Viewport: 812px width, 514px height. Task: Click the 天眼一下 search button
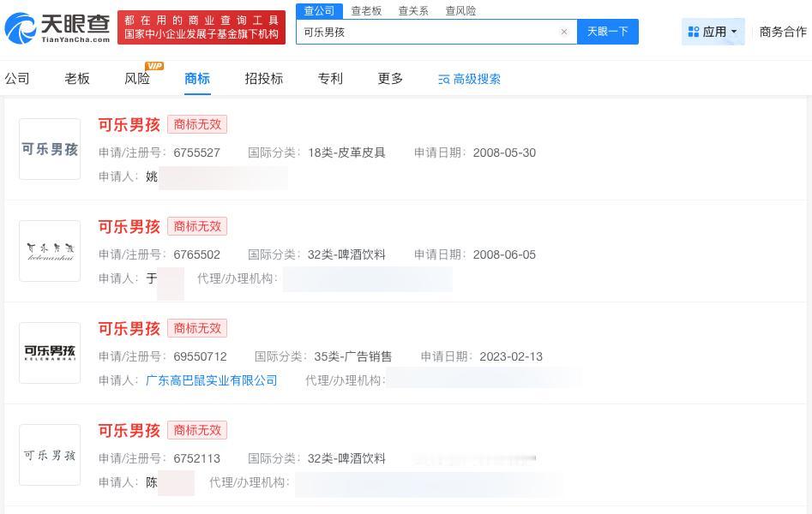pyautogui.click(x=607, y=32)
